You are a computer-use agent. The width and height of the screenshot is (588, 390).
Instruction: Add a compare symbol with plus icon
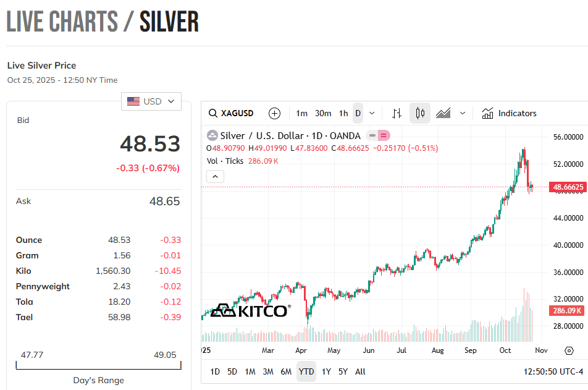275,114
